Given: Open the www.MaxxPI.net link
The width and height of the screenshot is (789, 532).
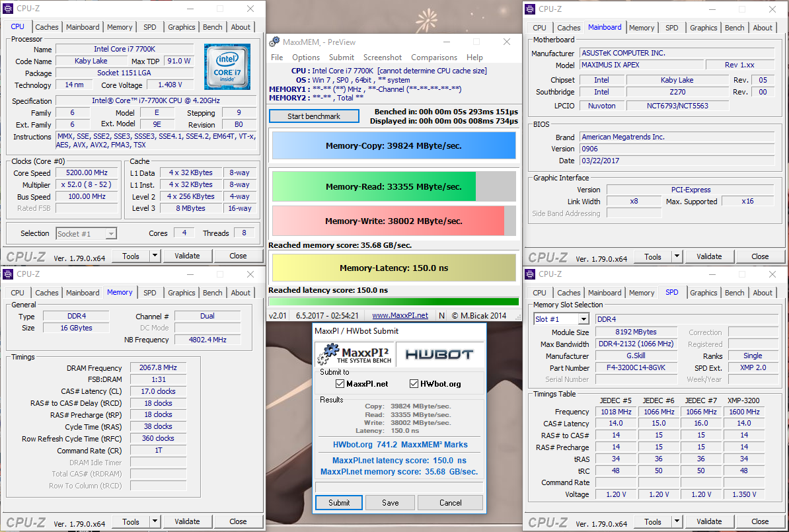Looking at the screenshot, I should pyautogui.click(x=400, y=316).
